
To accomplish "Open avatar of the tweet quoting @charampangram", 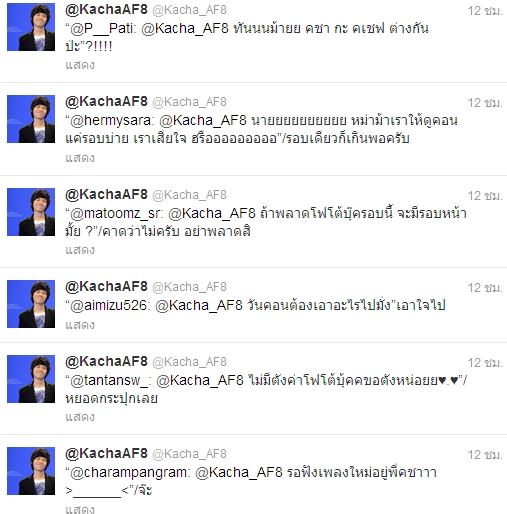I will 31,471.
